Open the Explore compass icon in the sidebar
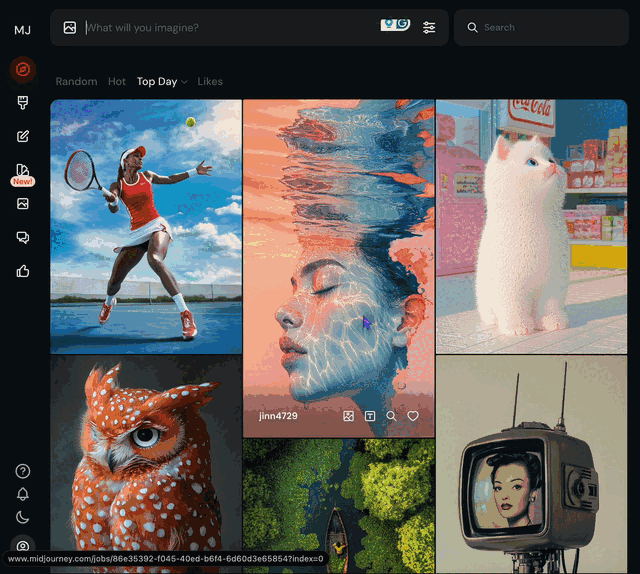640x574 pixels. (x=23, y=69)
